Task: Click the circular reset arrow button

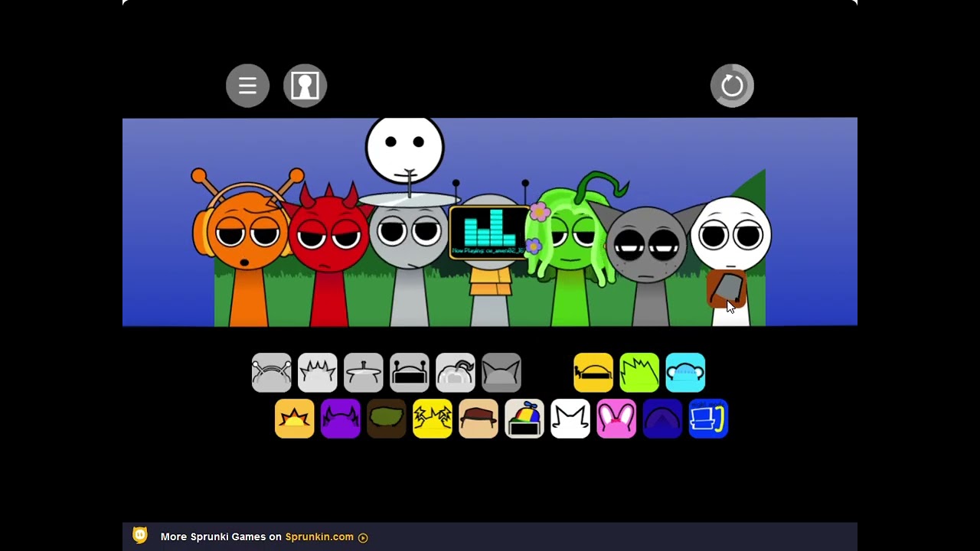Action: (x=732, y=86)
